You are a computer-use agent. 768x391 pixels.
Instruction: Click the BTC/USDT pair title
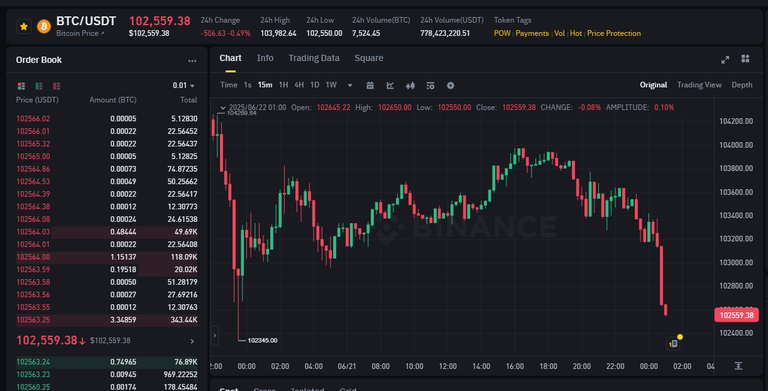pyautogui.click(x=86, y=21)
